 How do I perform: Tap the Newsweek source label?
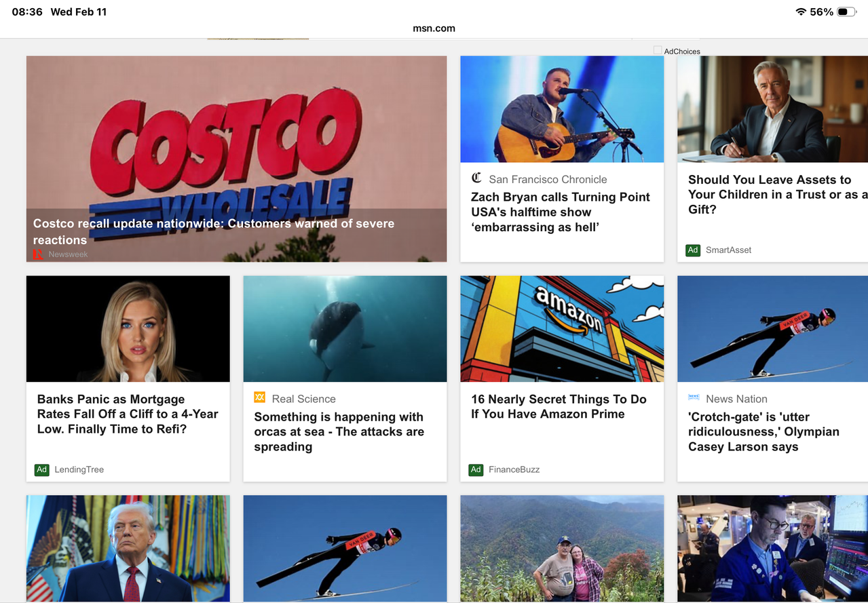(68, 254)
